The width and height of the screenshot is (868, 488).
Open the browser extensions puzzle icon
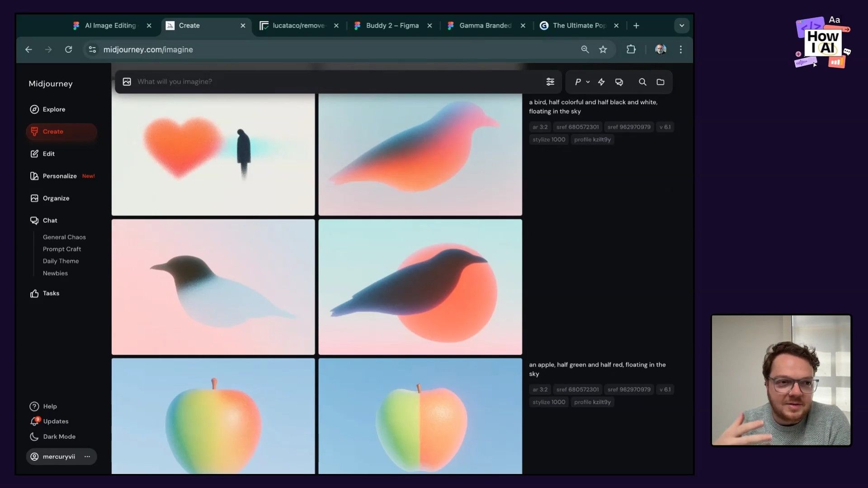point(631,50)
